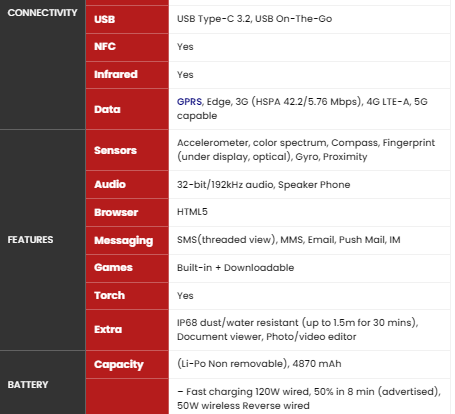Select the Audio label cell
The height and width of the screenshot is (414, 455).
point(127,184)
